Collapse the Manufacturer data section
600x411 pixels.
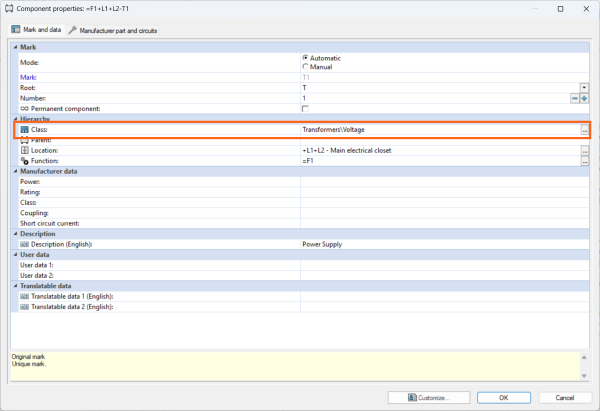pos(16,171)
